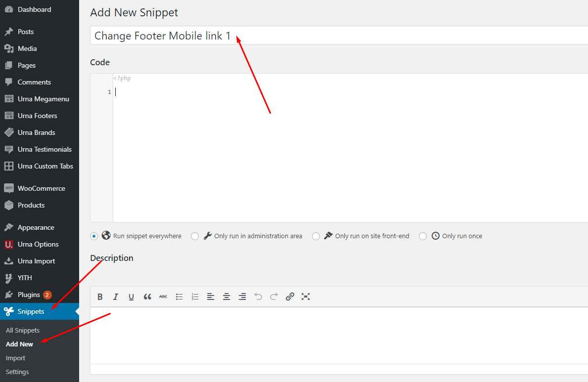The image size is (588, 382).
Task: Click the snippet title input field
Action: (x=339, y=36)
